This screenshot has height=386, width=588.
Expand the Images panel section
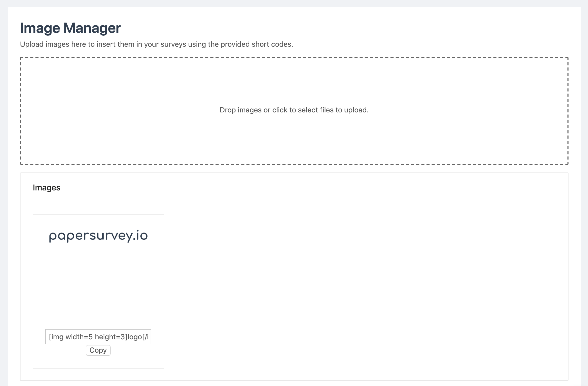(46, 187)
